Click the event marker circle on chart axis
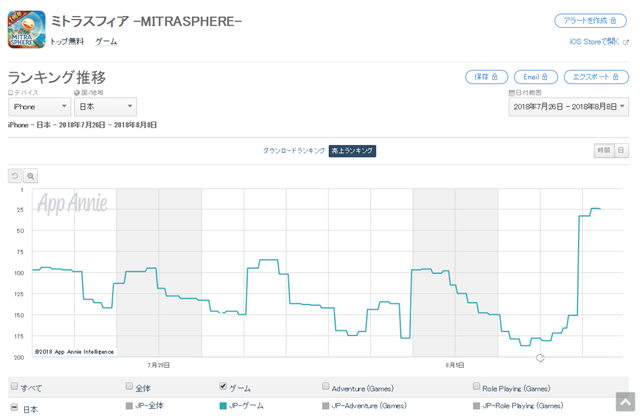640x418 pixels. click(540, 358)
